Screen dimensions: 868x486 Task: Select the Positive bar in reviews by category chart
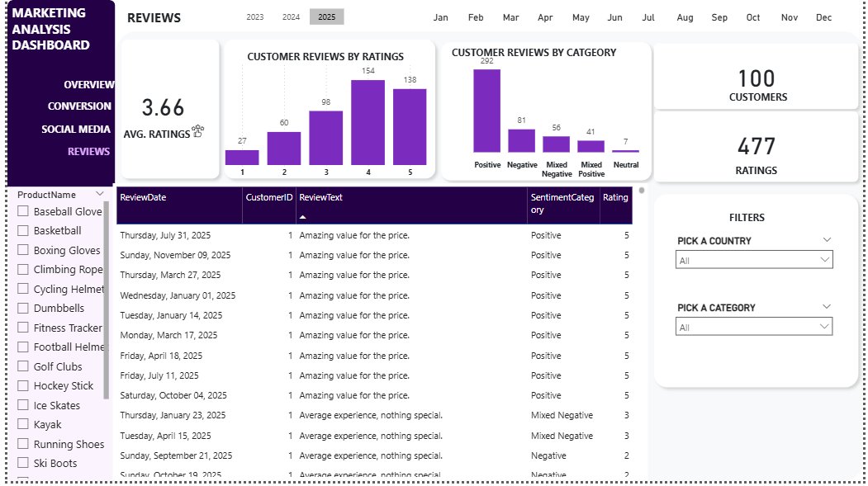(486, 110)
